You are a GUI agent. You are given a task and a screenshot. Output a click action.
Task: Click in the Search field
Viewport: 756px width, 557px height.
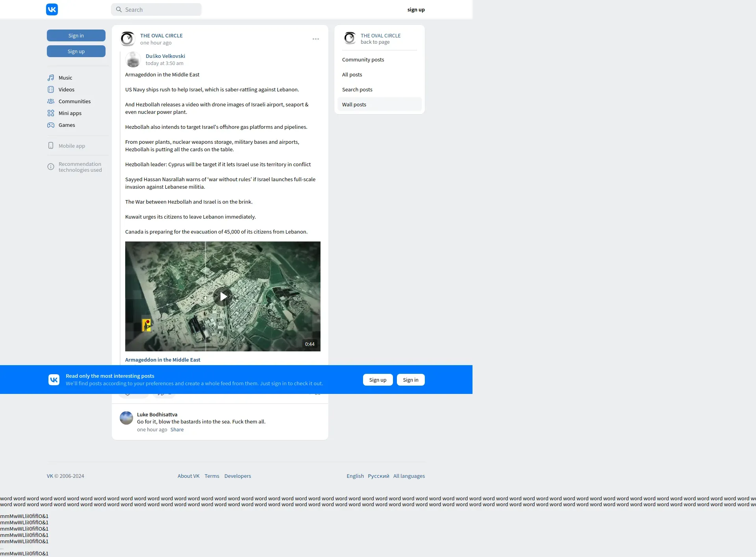pos(161,9)
